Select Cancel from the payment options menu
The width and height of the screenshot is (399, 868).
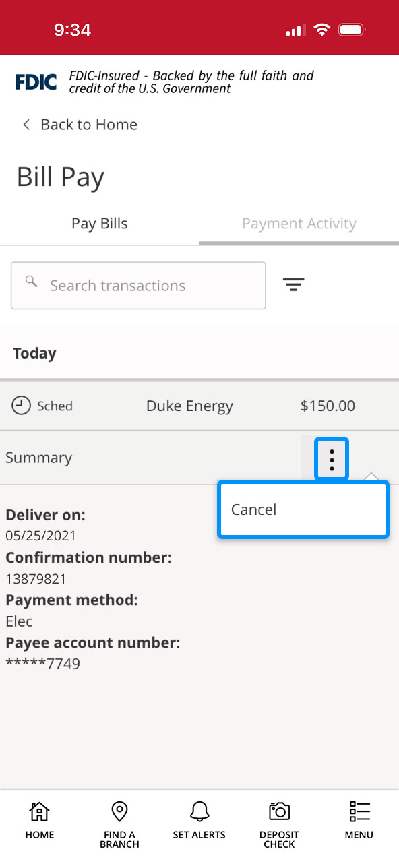(253, 509)
